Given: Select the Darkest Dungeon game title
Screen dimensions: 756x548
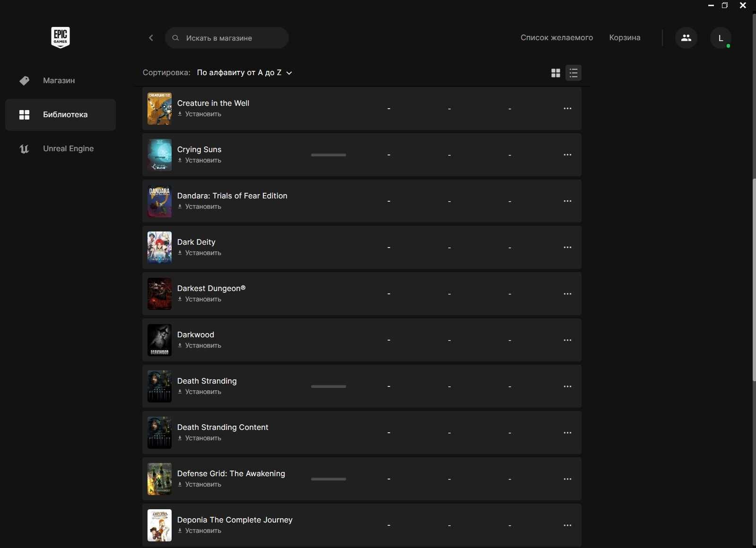Looking at the screenshot, I should [x=211, y=288].
